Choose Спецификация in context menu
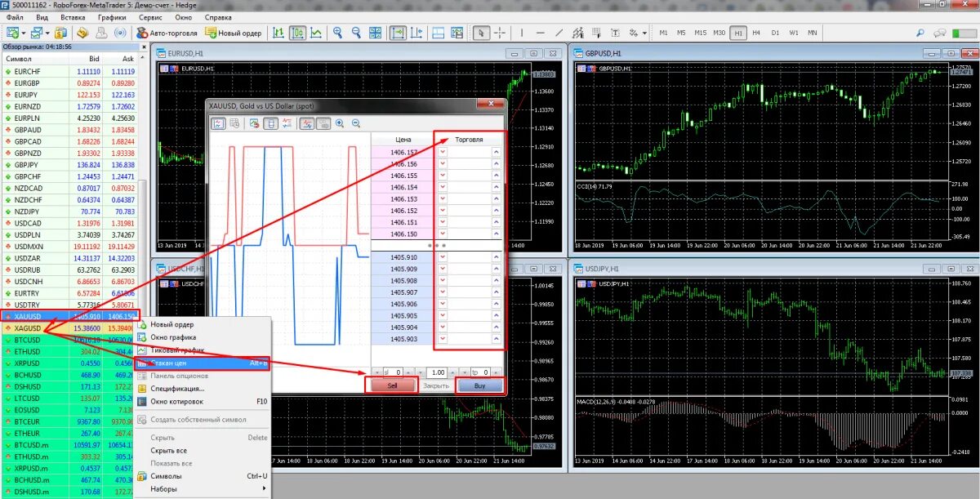 [x=202, y=388]
